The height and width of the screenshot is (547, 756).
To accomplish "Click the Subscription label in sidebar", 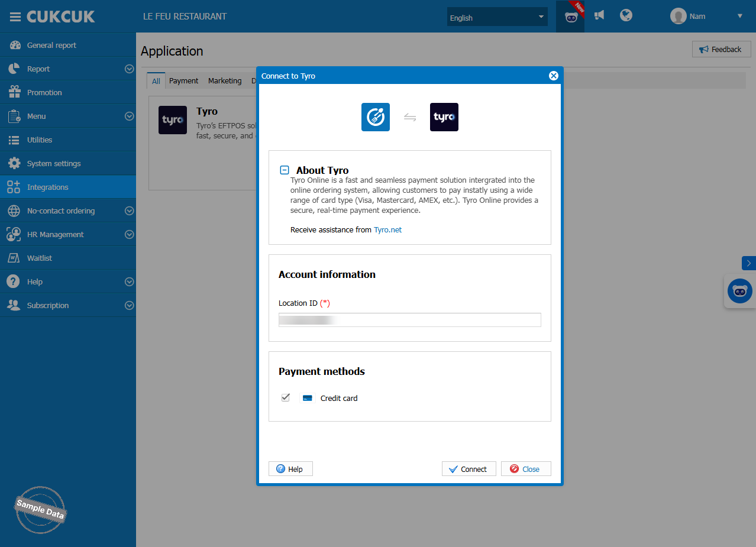I will 48,305.
